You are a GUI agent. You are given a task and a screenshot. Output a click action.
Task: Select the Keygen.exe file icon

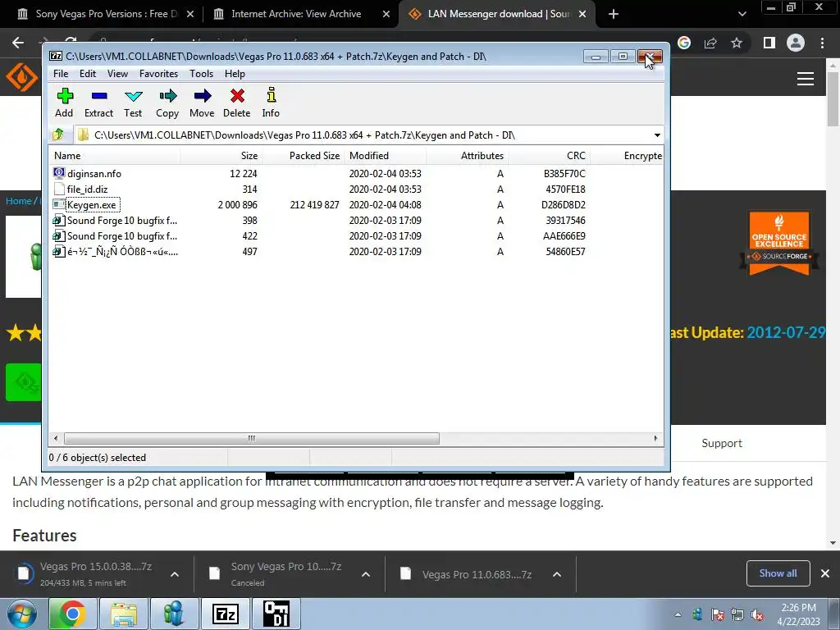coord(59,204)
